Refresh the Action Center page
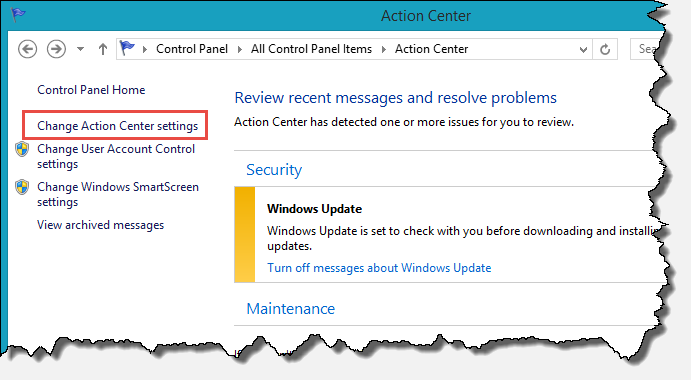691x380 pixels. pyautogui.click(x=605, y=49)
